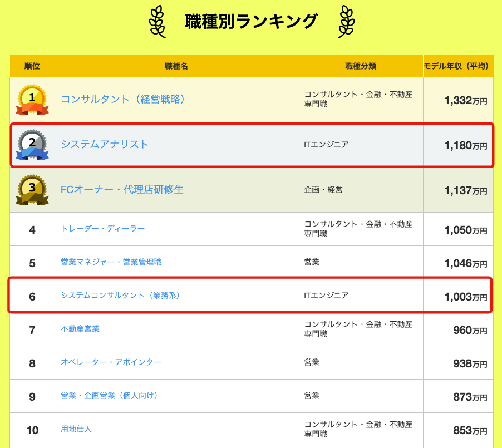This screenshot has height=448, width=502.
Task: Click the 順位 column header
Action: click(x=32, y=66)
